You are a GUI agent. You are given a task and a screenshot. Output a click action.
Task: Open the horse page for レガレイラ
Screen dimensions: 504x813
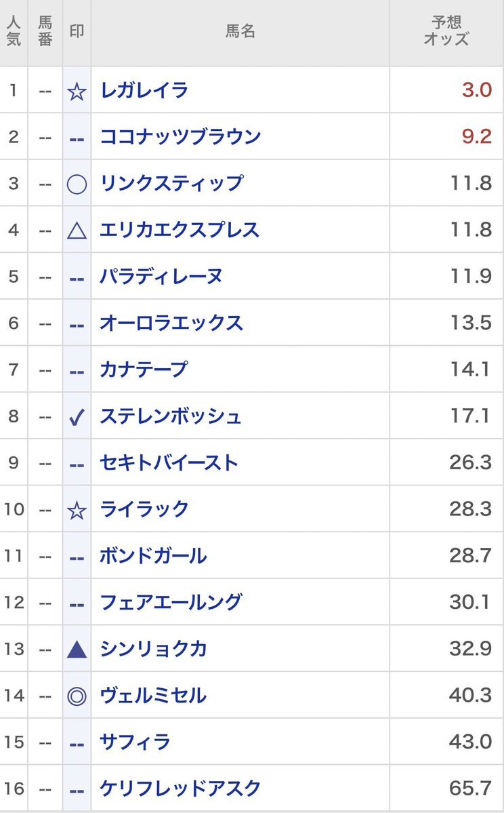[144, 90]
